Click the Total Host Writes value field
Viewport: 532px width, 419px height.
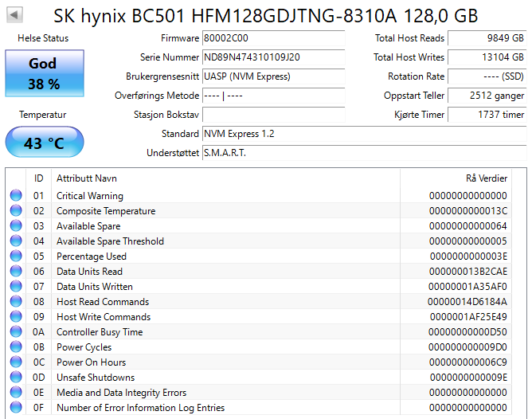[487, 57]
